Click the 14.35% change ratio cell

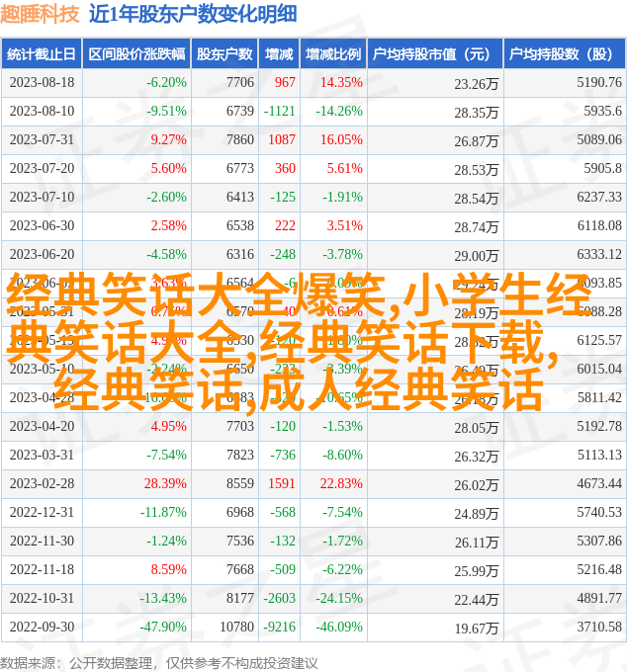coord(341,83)
